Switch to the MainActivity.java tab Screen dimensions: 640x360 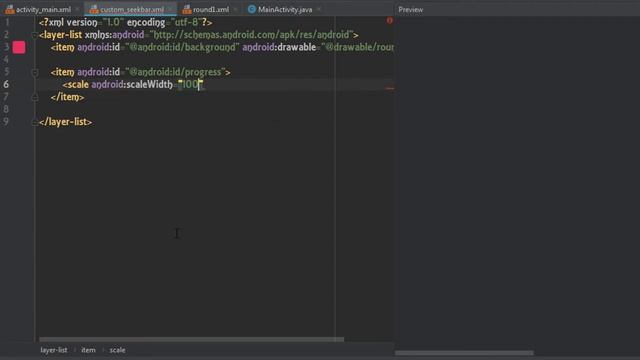click(x=285, y=9)
